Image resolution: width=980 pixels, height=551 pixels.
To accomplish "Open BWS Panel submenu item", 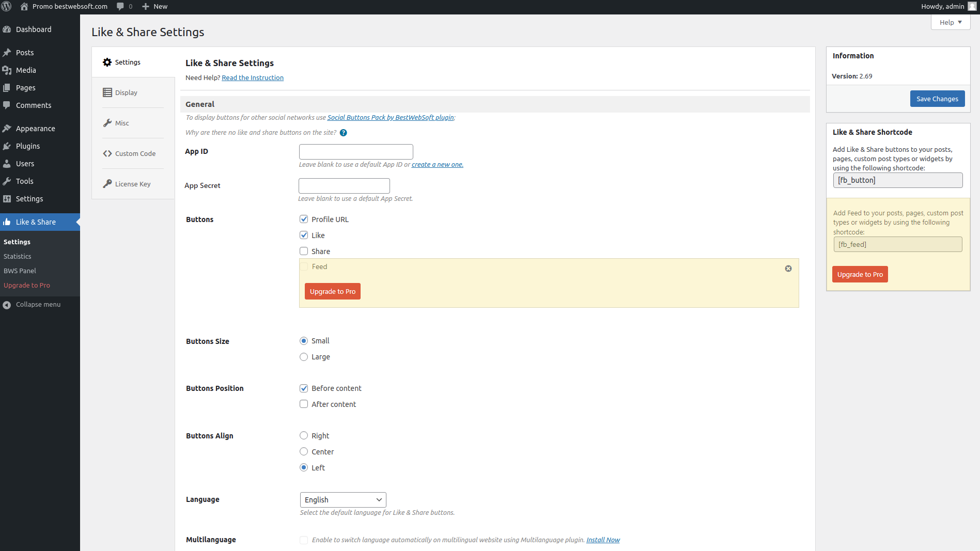I will pos(20,271).
